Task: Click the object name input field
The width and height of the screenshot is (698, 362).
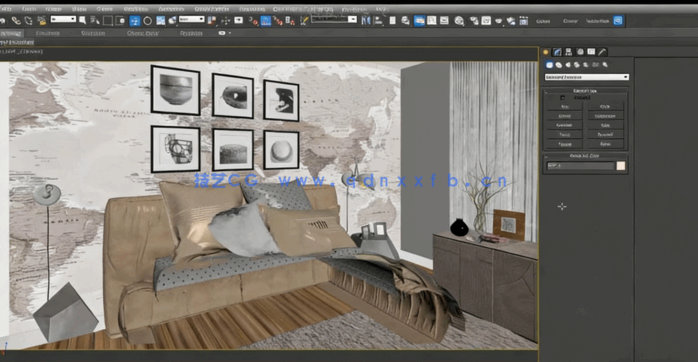Action: (x=580, y=166)
